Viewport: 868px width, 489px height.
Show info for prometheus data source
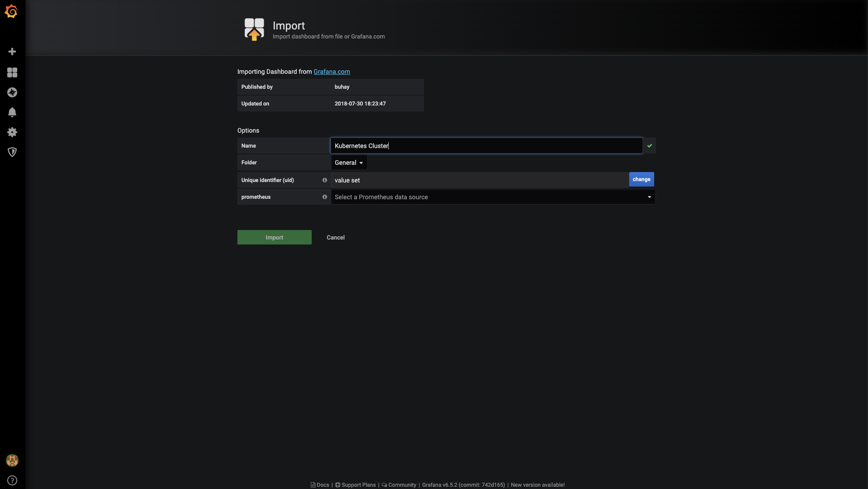pyautogui.click(x=325, y=197)
